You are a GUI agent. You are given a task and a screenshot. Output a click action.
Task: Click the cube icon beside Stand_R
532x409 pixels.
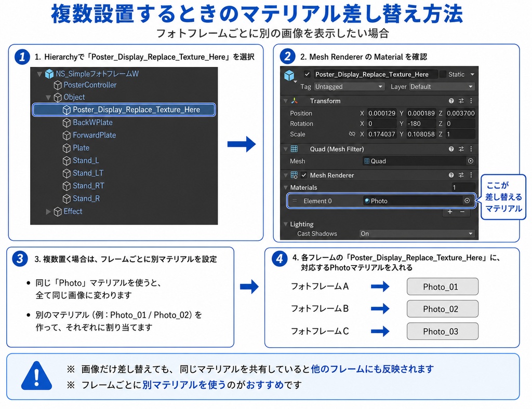click(x=67, y=199)
